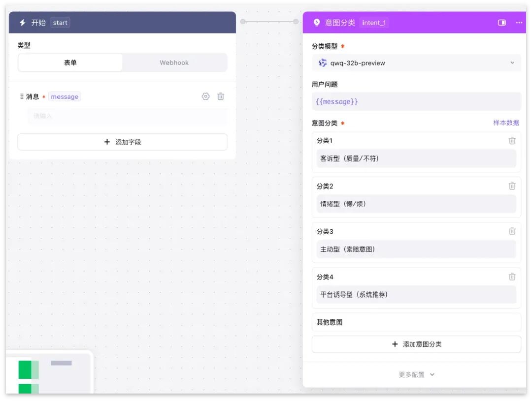Click the lightning icon on the 开始 node
532x401 pixels.
(x=22, y=22)
